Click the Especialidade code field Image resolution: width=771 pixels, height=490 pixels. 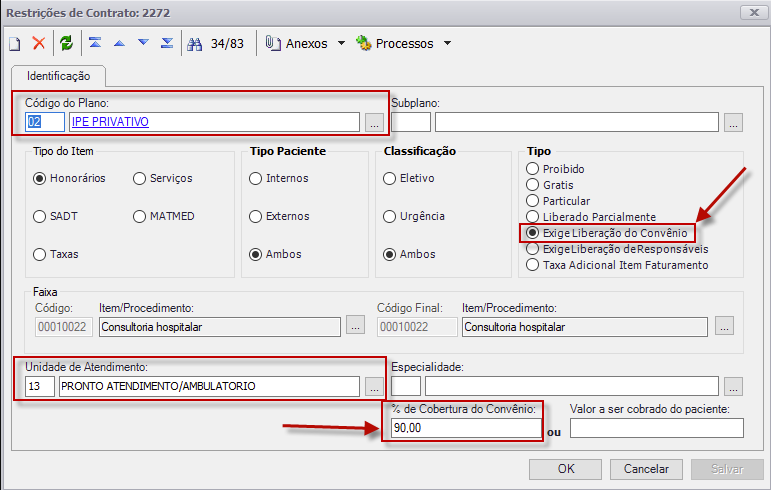pos(406,386)
